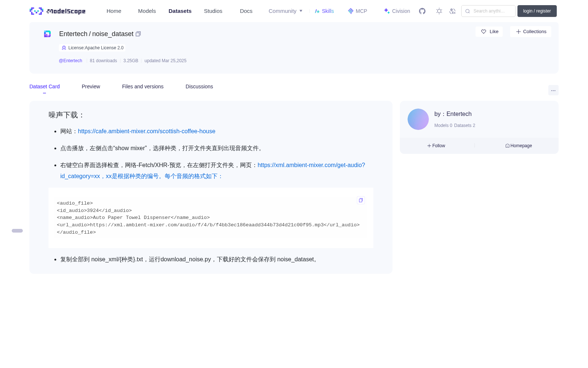Click the License: Apache License 2.0 tag
This screenshot has width=588, height=368.
(92, 48)
